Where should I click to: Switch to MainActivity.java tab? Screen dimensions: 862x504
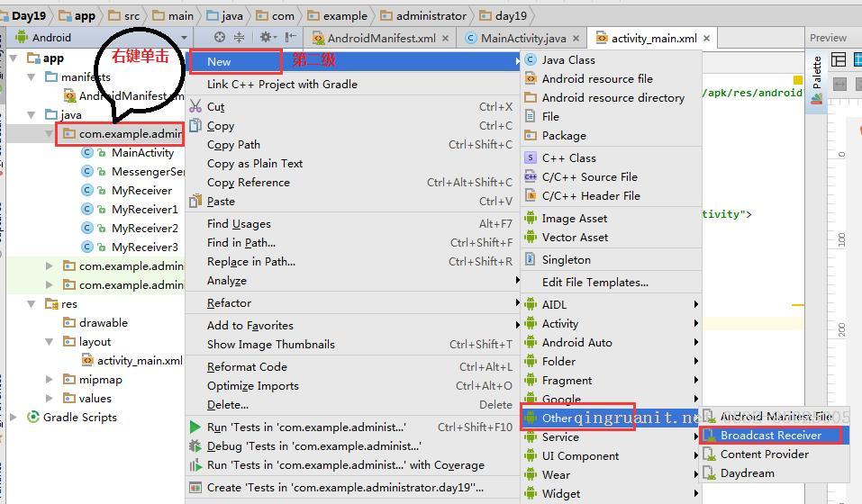[522, 38]
